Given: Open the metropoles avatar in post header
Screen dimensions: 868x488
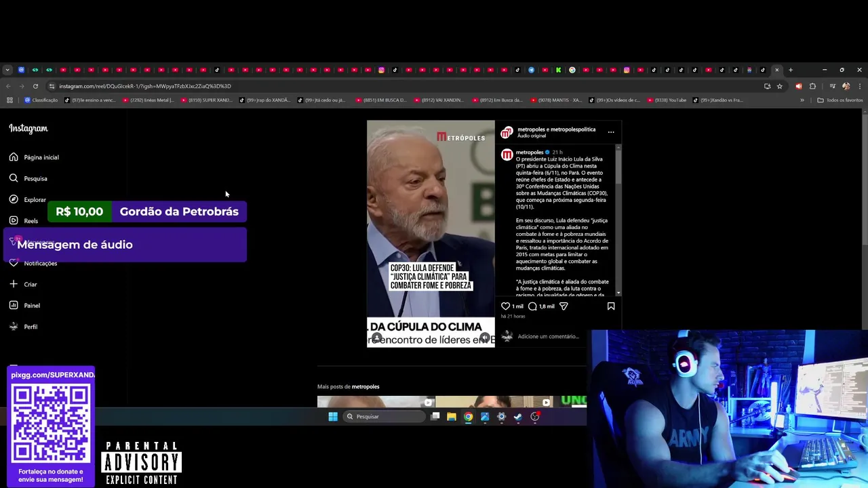Looking at the screenshot, I should click(x=507, y=133).
